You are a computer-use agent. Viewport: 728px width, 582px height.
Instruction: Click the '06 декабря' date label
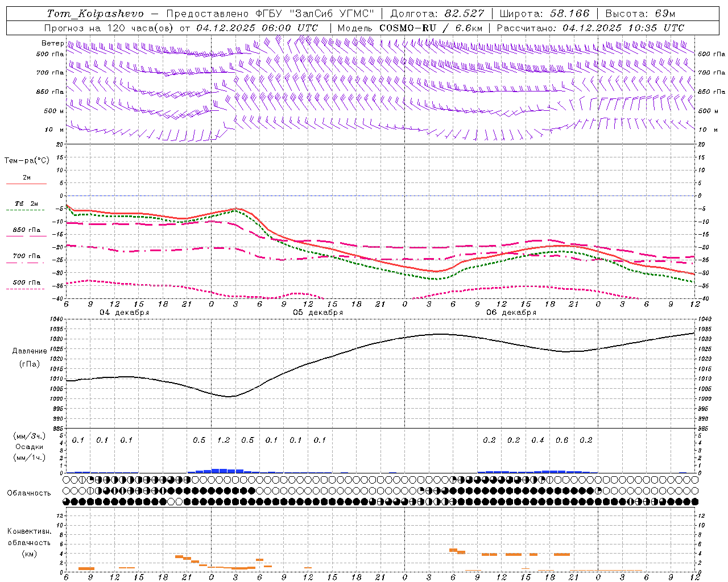tap(511, 313)
